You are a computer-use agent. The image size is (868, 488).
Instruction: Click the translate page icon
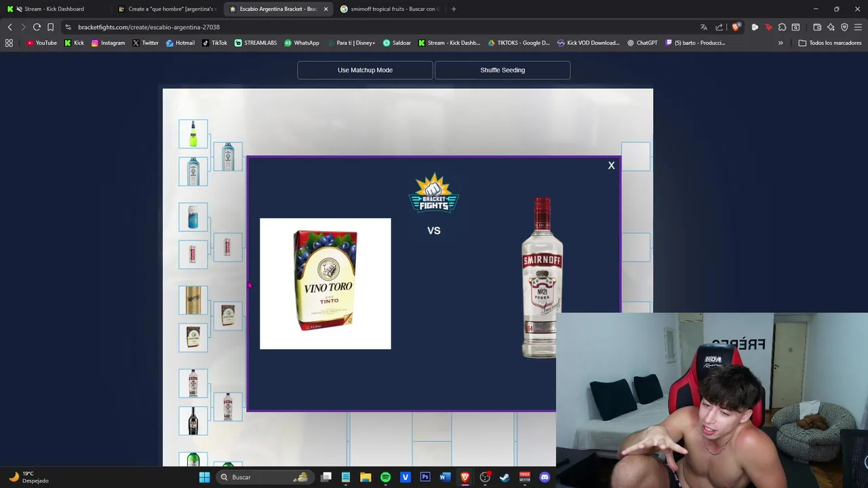(x=704, y=27)
